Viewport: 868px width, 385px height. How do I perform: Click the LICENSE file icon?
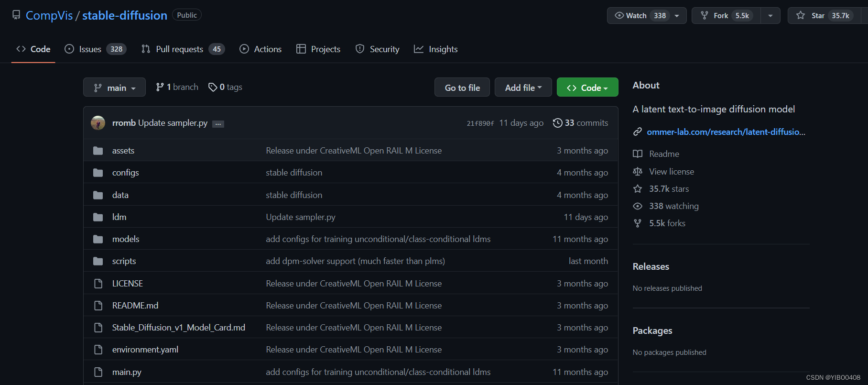pos(98,284)
